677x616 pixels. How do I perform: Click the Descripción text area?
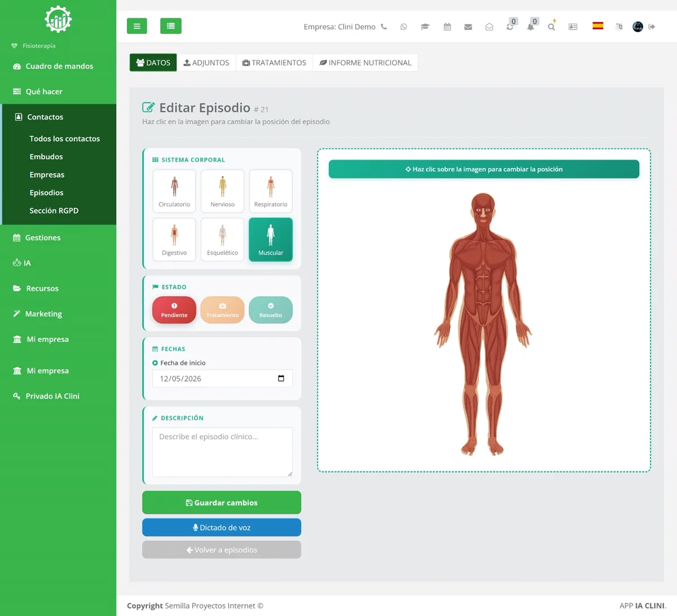[222, 452]
